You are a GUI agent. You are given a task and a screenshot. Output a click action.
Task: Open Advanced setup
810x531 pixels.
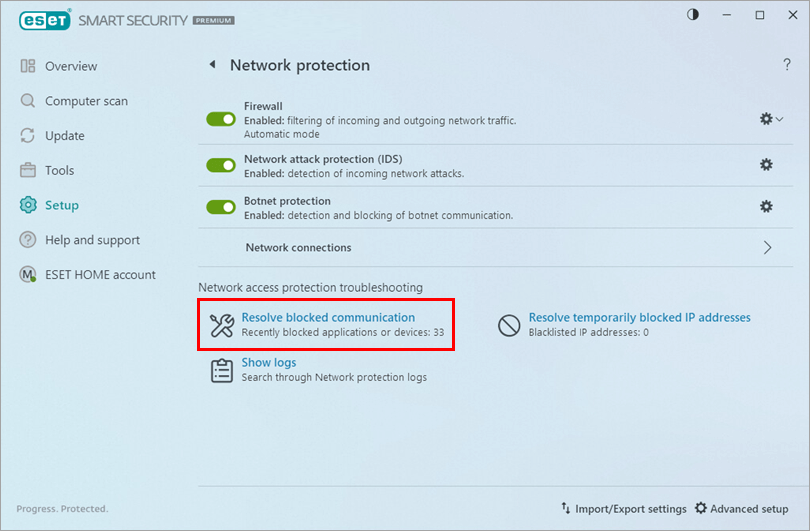coord(741,509)
